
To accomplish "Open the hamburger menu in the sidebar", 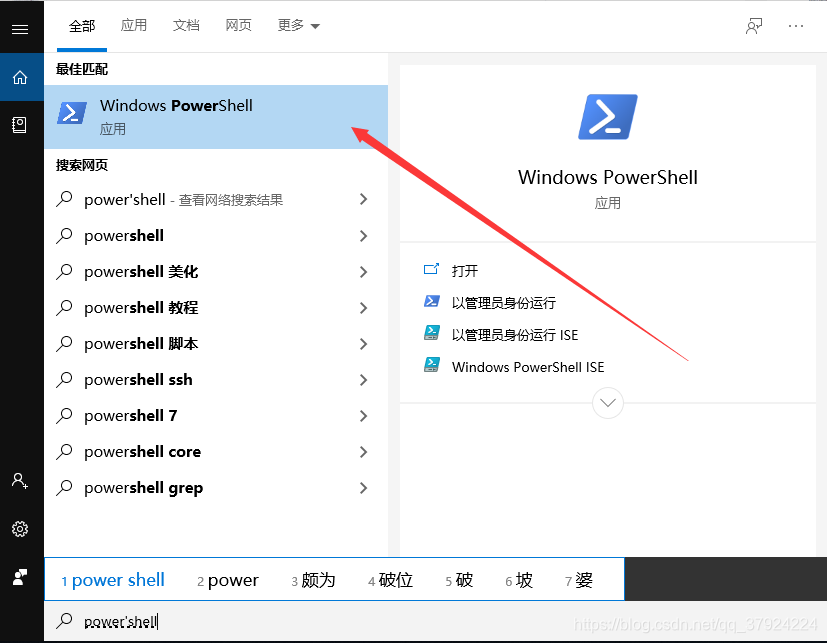I will click(x=20, y=29).
